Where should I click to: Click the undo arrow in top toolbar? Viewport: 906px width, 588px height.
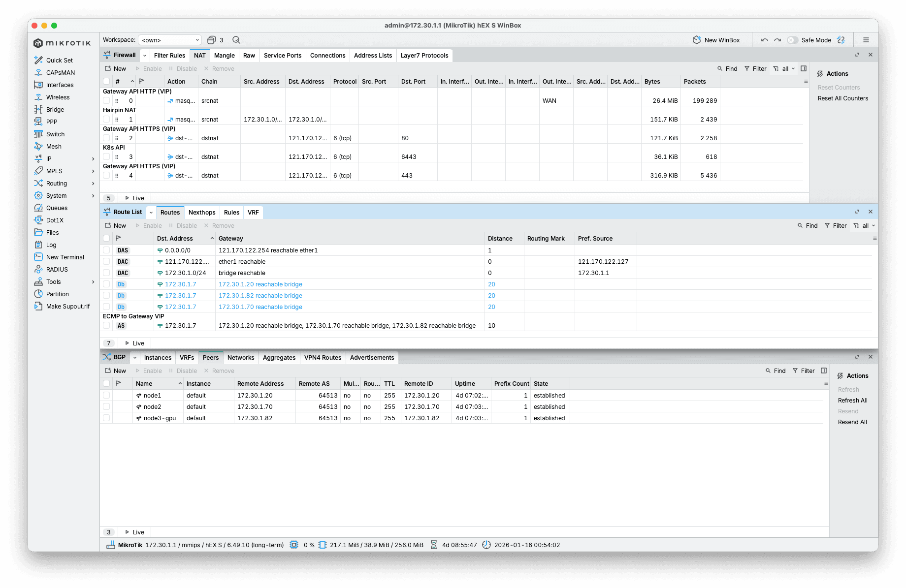click(x=764, y=40)
